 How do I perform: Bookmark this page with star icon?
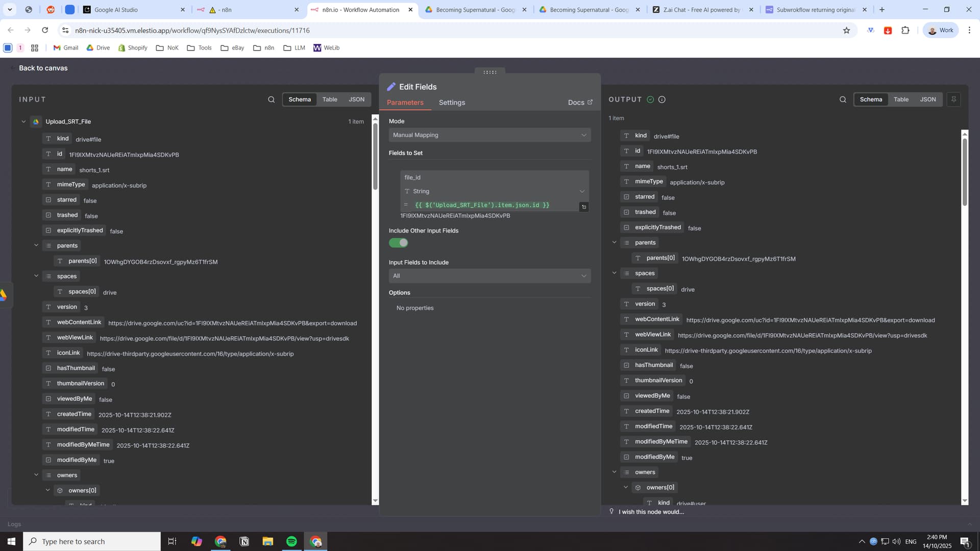pos(846,31)
